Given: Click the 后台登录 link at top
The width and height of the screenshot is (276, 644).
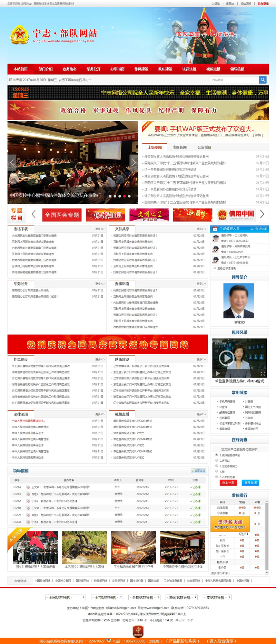Looking at the screenshot, I should (x=263, y=3).
